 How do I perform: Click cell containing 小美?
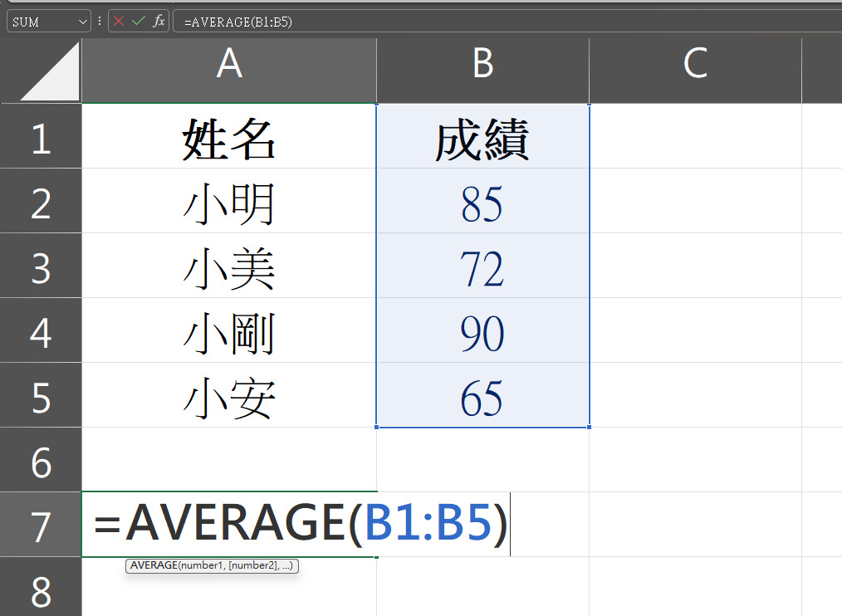pos(229,266)
